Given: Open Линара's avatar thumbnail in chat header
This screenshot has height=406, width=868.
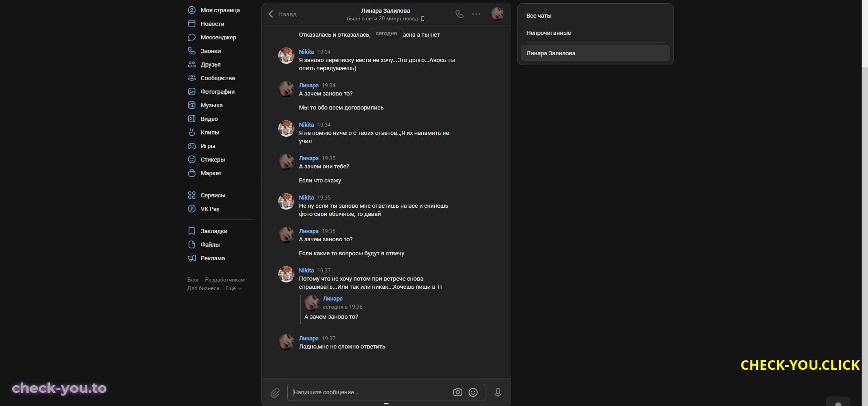Looking at the screenshot, I should pyautogui.click(x=497, y=14).
